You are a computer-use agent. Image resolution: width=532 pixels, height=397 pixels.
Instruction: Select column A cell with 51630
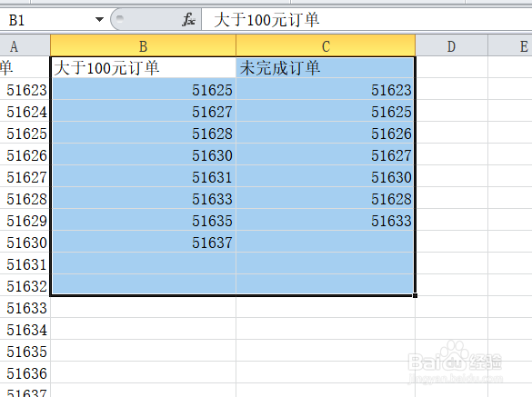click(x=25, y=242)
